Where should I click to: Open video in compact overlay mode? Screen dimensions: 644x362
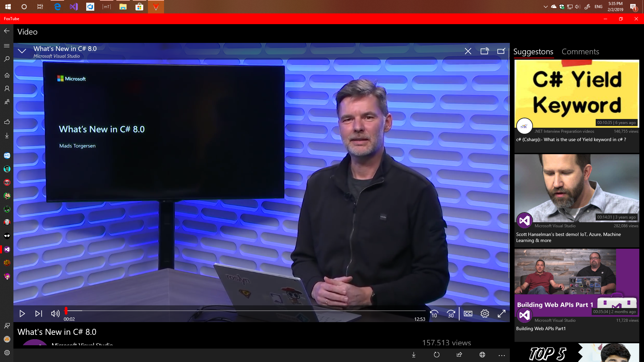[501, 51]
